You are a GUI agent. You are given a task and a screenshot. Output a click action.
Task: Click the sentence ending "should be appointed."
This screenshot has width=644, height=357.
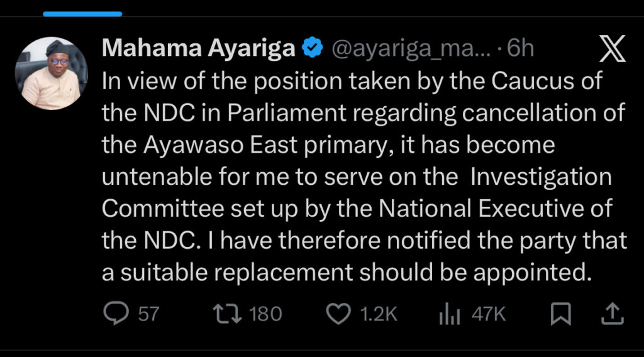pos(348,274)
